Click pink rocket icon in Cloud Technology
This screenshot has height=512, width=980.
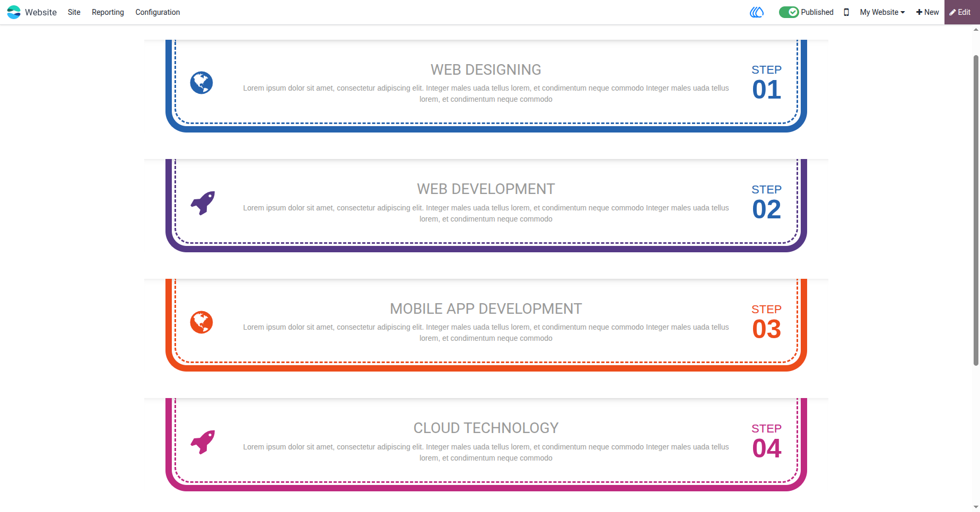(x=203, y=442)
